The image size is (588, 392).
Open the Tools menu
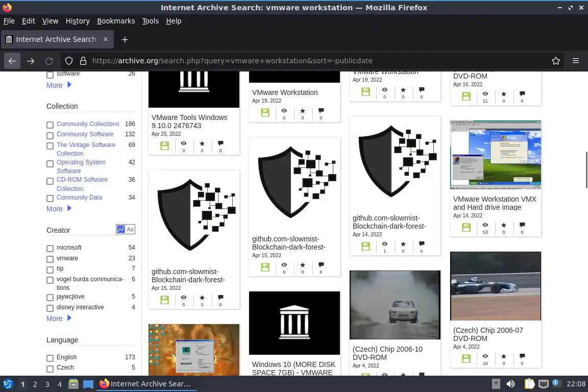(151, 21)
